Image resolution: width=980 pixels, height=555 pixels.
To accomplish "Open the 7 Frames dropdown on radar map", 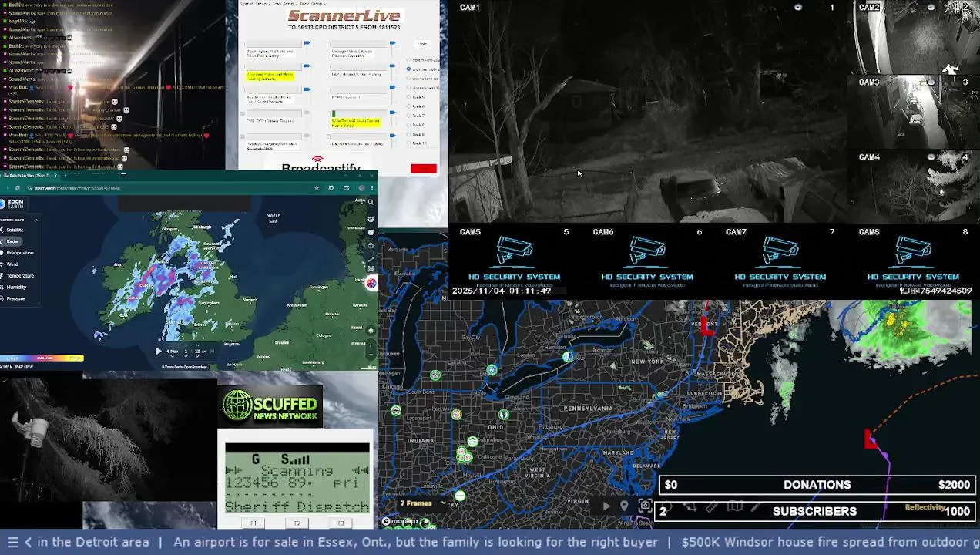I will click(421, 503).
